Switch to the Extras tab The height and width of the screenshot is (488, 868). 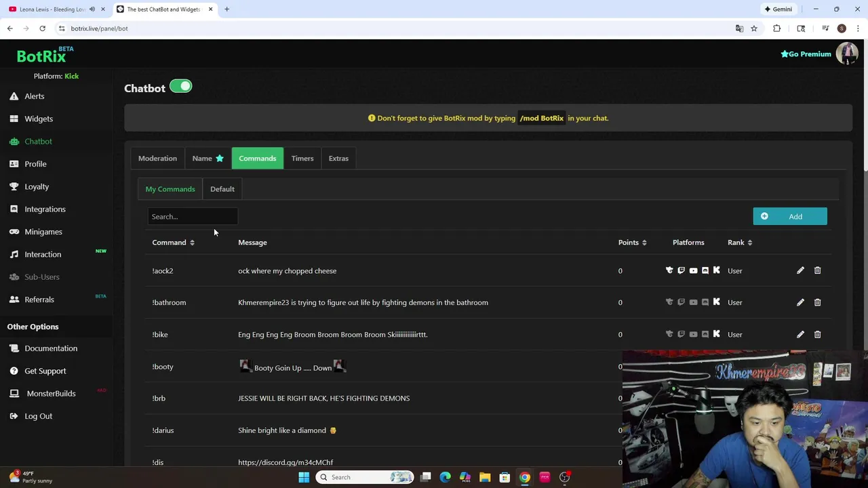[338, 158]
